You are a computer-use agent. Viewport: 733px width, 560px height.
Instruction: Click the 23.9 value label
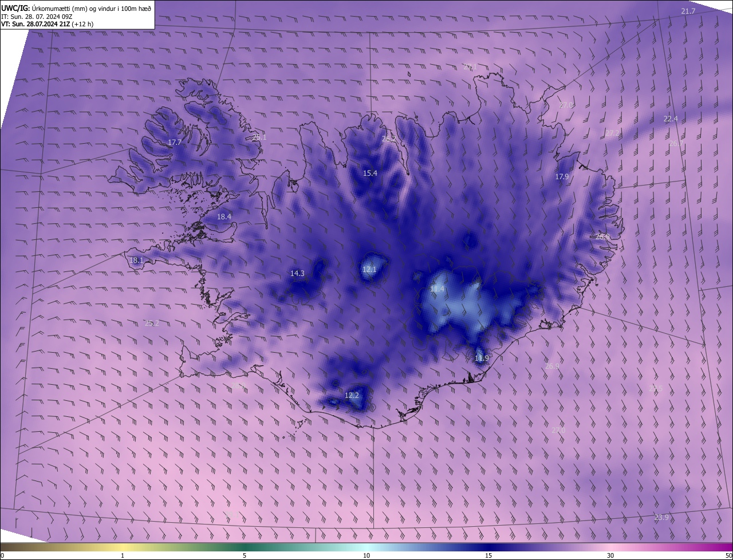pyautogui.click(x=661, y=518)
